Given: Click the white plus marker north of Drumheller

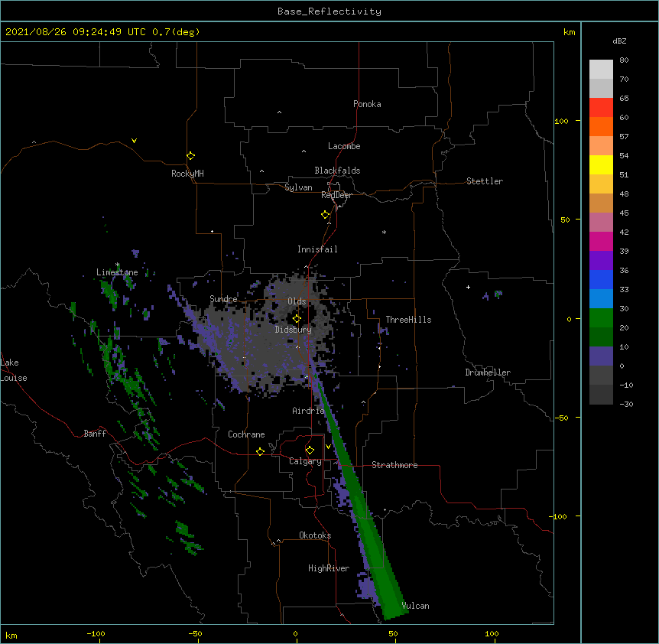Looking at the screenshot, I should click(x=468, y=287).
